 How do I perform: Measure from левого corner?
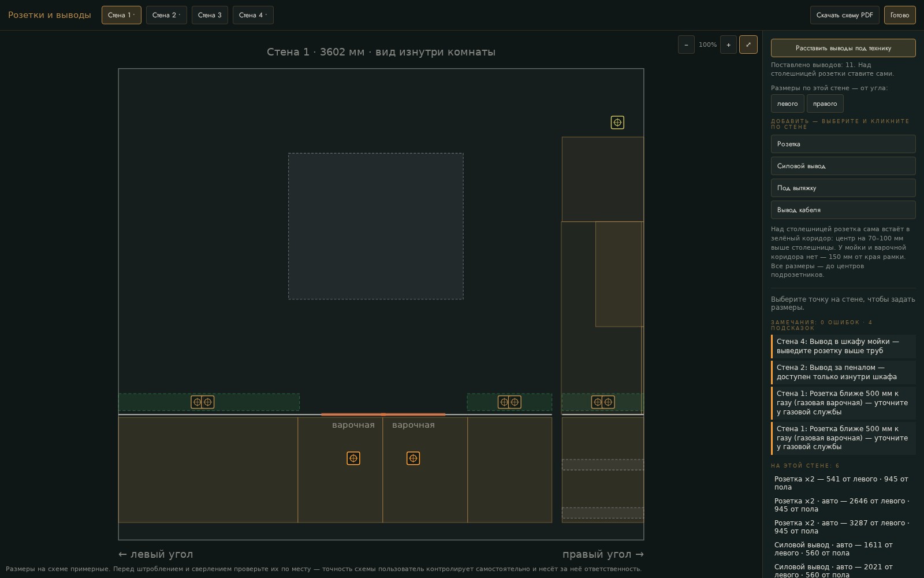(788, 103)
